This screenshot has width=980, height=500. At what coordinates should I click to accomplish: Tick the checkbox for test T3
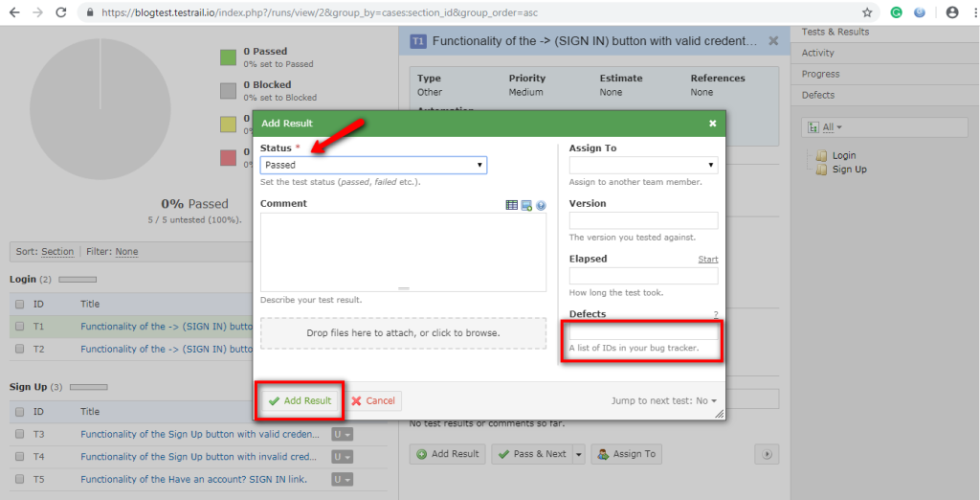click(19, 434)
